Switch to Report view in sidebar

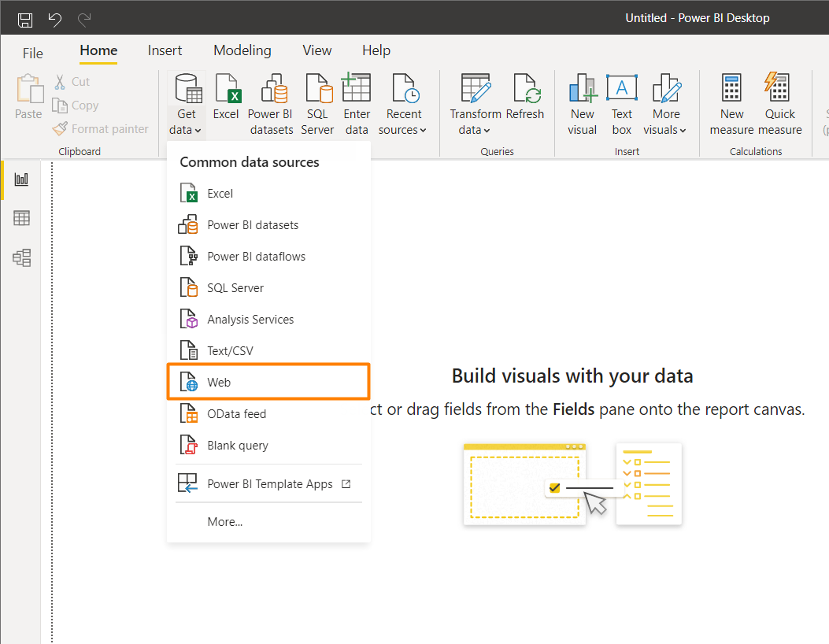22,180
